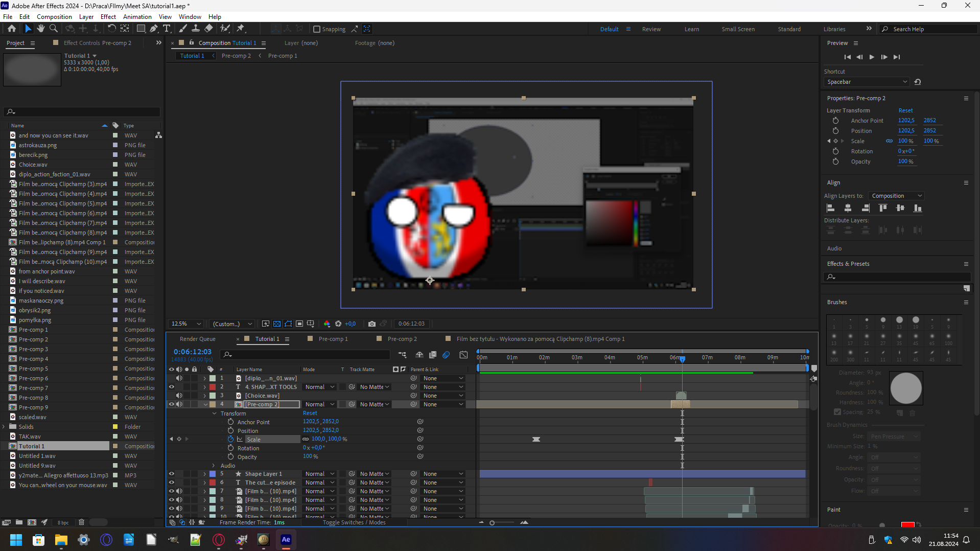Click the red paint foreground color swatch
Screen dimensions: 980x551
click(x=907, y=525)
